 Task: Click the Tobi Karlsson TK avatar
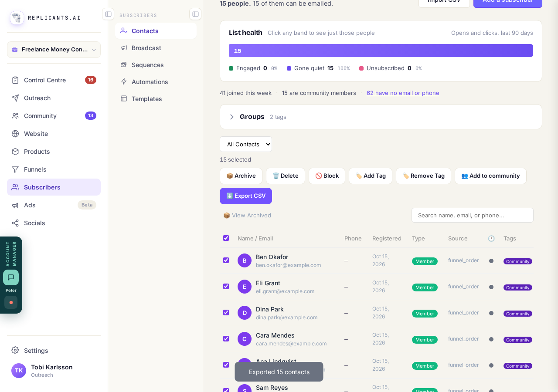[19, 371]
